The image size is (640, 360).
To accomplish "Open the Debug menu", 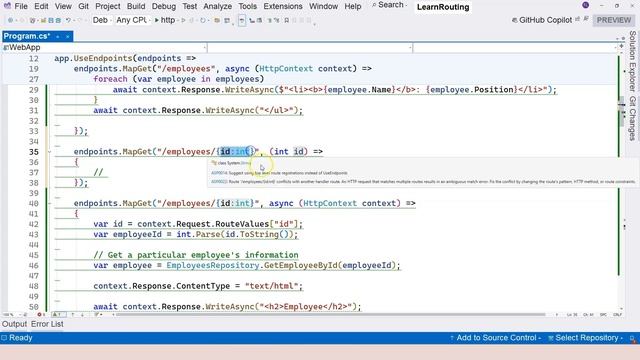I will click(164, 6).
